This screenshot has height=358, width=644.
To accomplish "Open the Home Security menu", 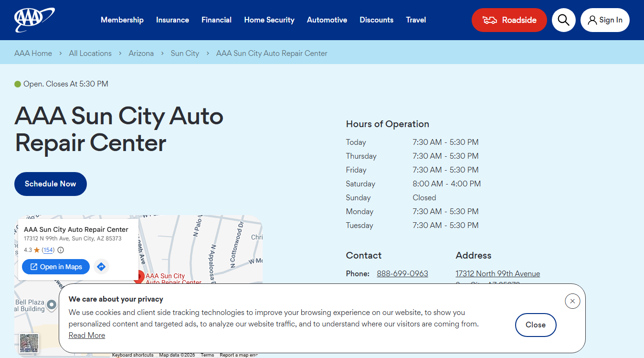I will click(269, 20).
